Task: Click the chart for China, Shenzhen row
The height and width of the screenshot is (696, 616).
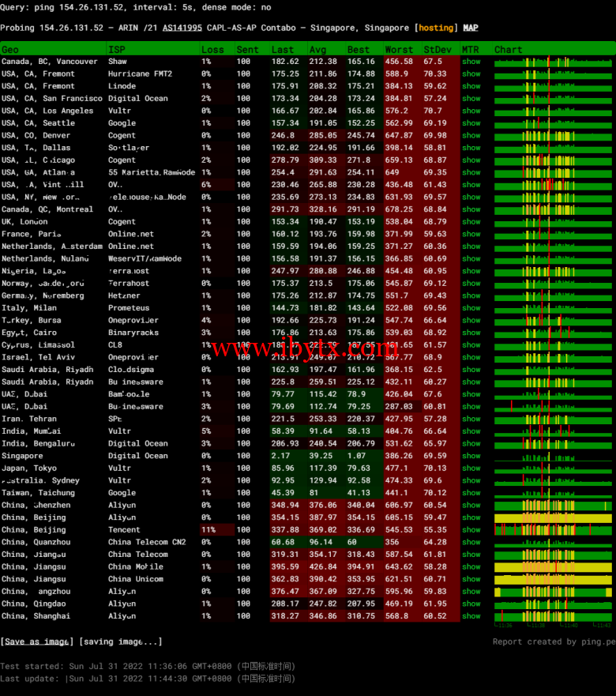Action: tap(553, 506)
